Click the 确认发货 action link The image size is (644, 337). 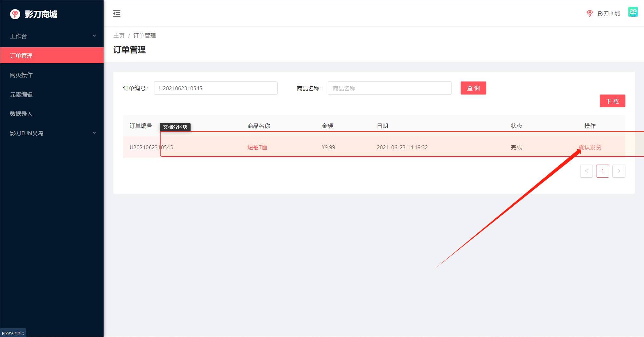(590, 147)
